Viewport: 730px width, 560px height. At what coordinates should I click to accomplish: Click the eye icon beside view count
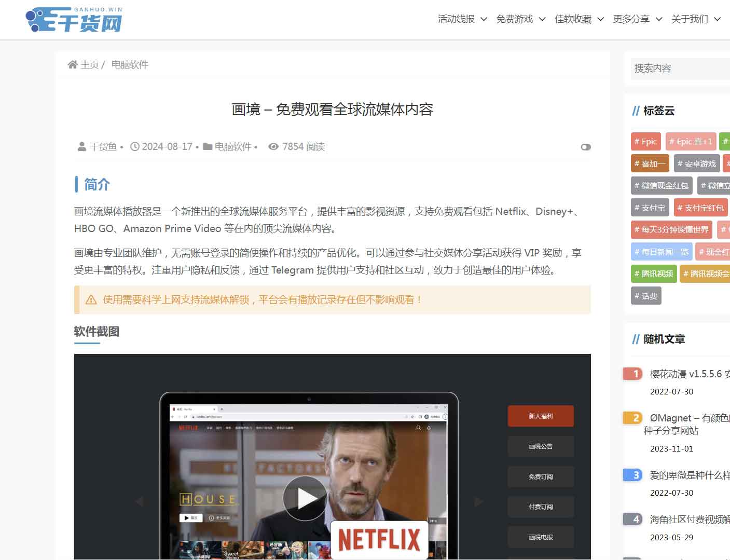[273, 147]
